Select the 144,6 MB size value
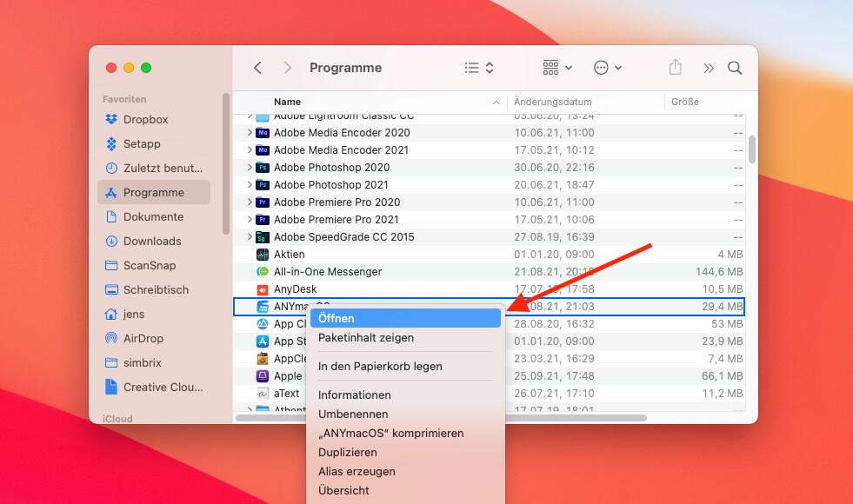The height and width of the screenshot is (504, 853). 718,272
